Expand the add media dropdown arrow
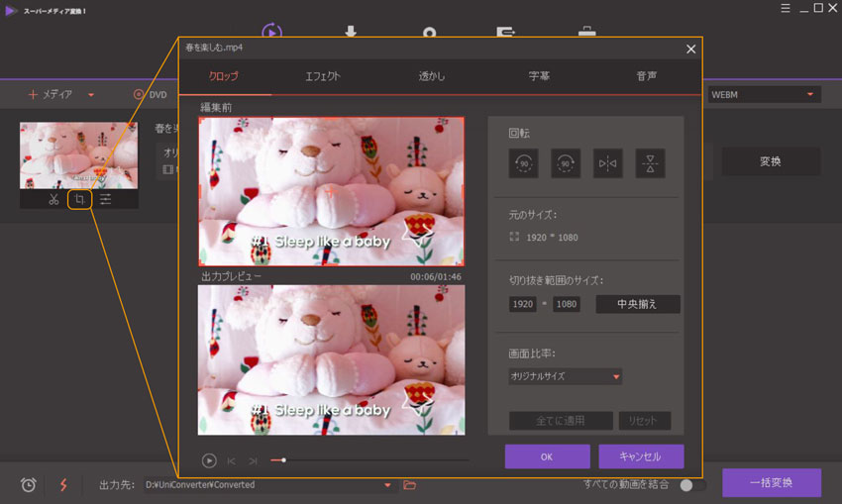 coord(91,95)
